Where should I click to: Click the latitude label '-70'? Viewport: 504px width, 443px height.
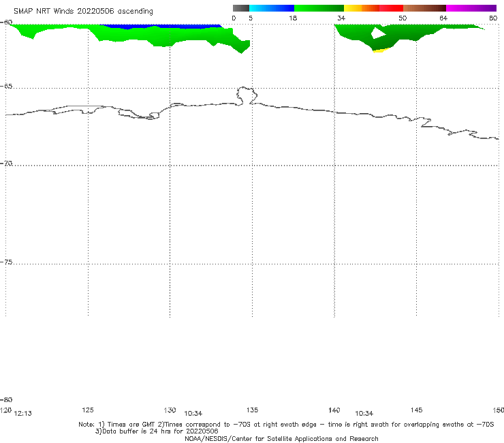(x=6, y=163)
